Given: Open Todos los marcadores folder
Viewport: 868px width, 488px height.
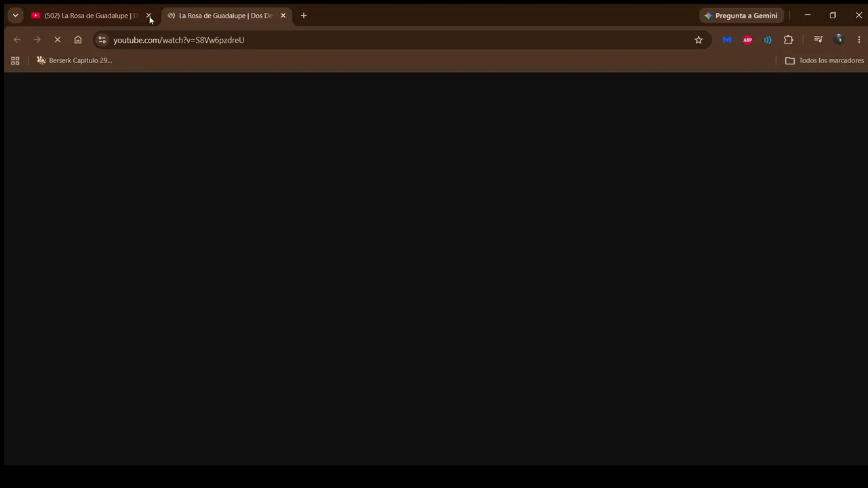Looking at the screenshot, I should point(825,60).
